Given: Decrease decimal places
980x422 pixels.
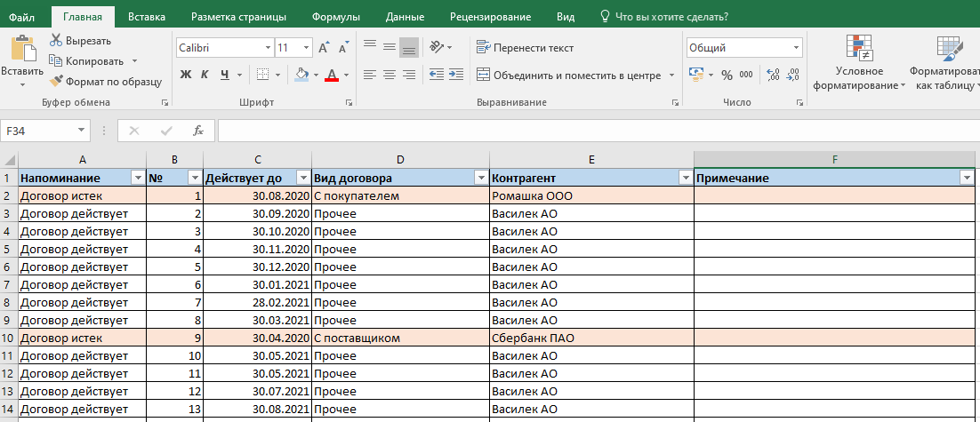Looking at the screenshot, I should point(793,75).
